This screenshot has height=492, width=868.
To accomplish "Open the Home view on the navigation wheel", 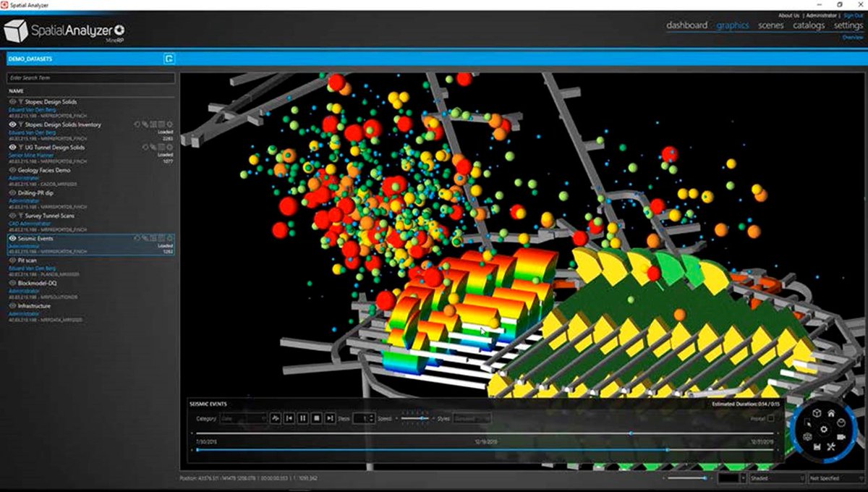I will click(832, 413).
